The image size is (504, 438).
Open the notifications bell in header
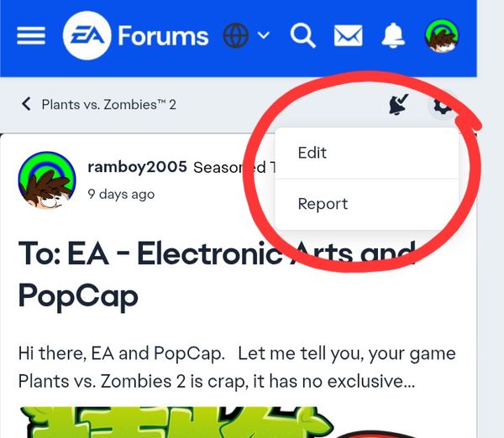click(393, 35)
